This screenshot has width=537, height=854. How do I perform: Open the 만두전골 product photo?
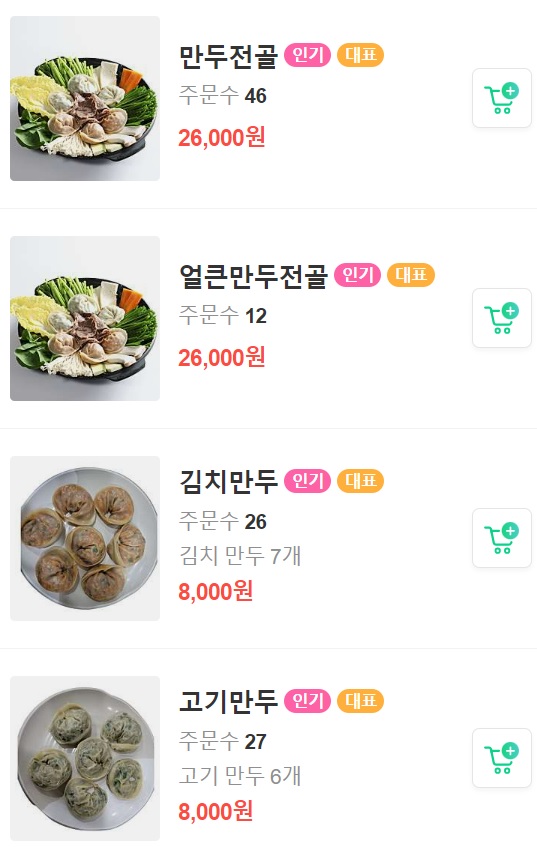coord(85,99)
